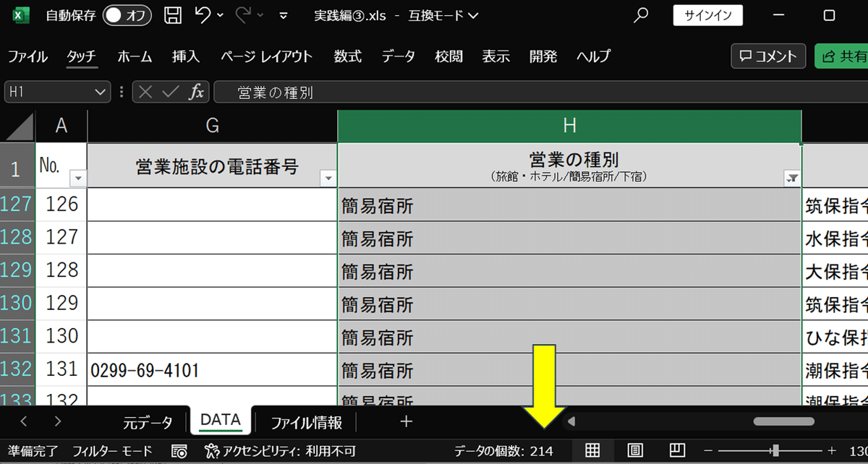
Task: Click アクセシビリティ: 利用不可 status item
Action: click(x=280, y=451)
